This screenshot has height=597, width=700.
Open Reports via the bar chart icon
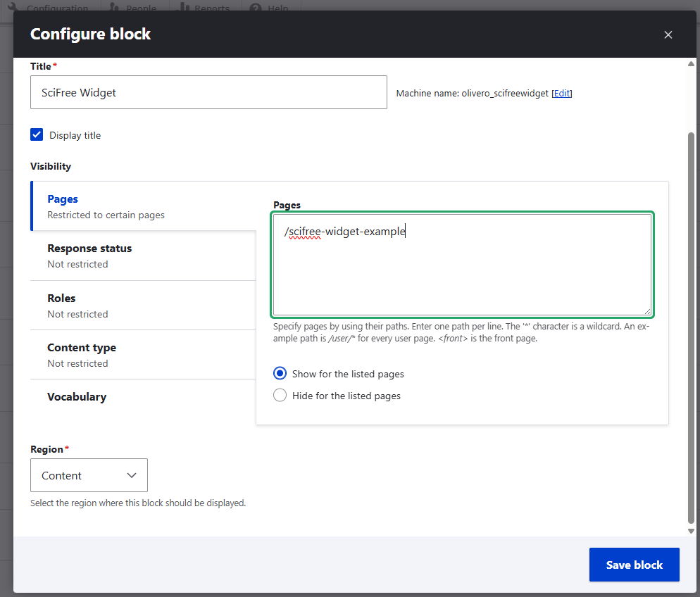[183, 7]
